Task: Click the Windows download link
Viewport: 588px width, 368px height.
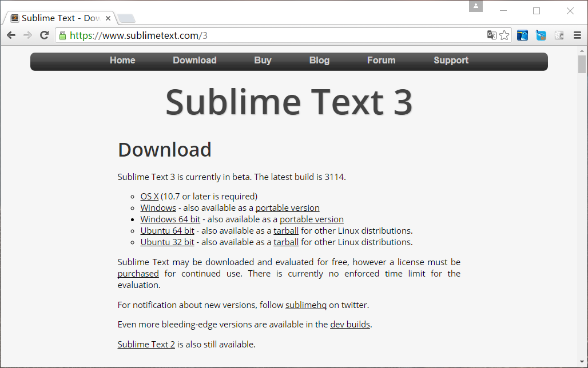Action: tap(158, 207)
